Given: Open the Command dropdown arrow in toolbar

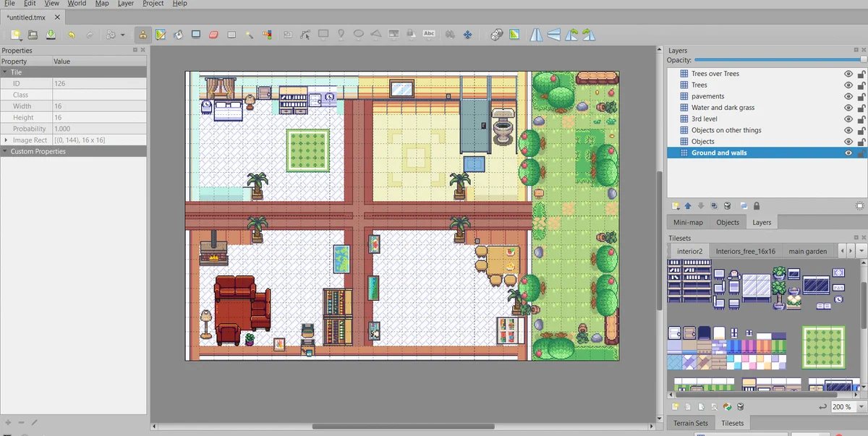Looking at the screenshot, I should tap(122, 35).
